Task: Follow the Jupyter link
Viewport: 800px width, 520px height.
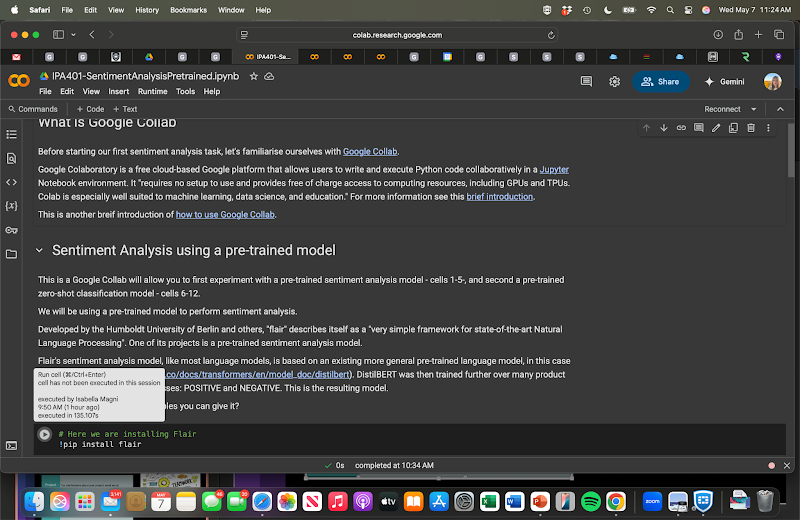Action: pyautogui.click(x=554, y=169)
